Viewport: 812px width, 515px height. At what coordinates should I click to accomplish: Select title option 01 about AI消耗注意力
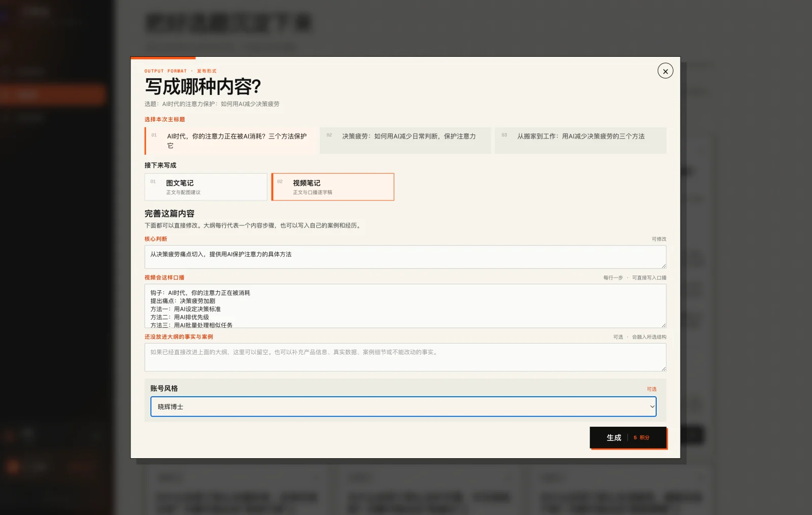(x=231, y=141)
